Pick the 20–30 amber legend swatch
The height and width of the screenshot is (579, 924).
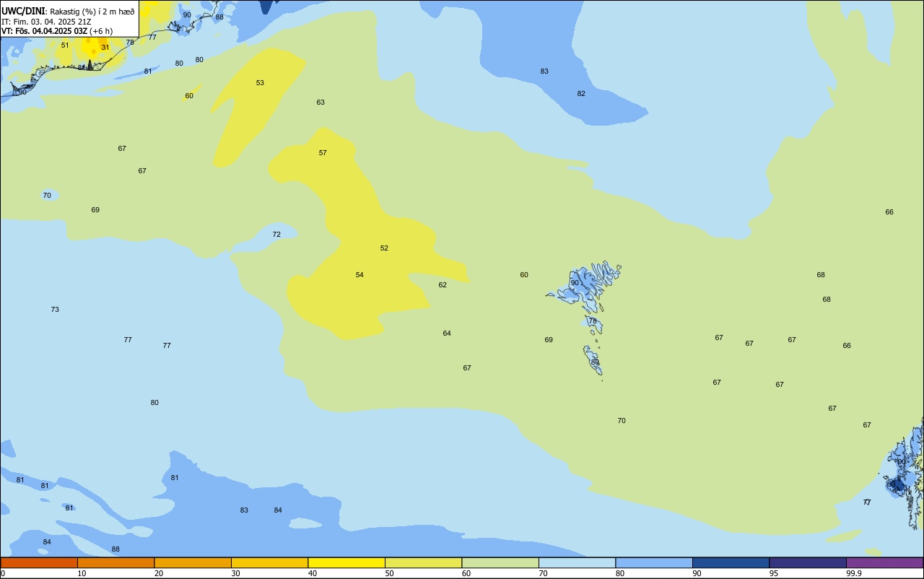(193, 562)
